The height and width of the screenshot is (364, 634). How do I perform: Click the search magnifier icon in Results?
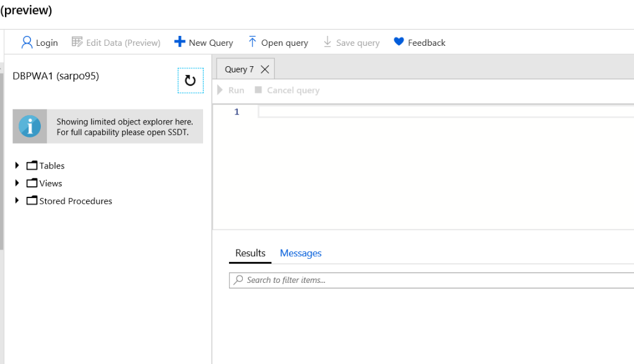(x=238, y=279)
